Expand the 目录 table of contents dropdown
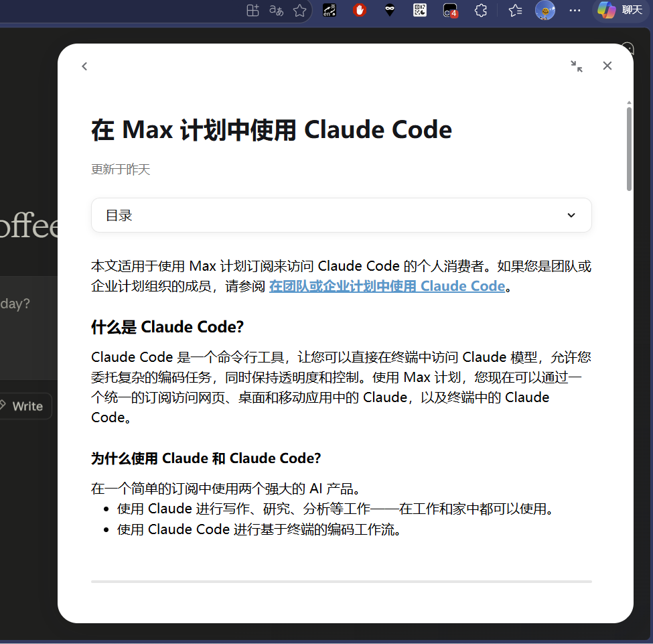This screenshot has height=644, width=653. tap(342, 215)
